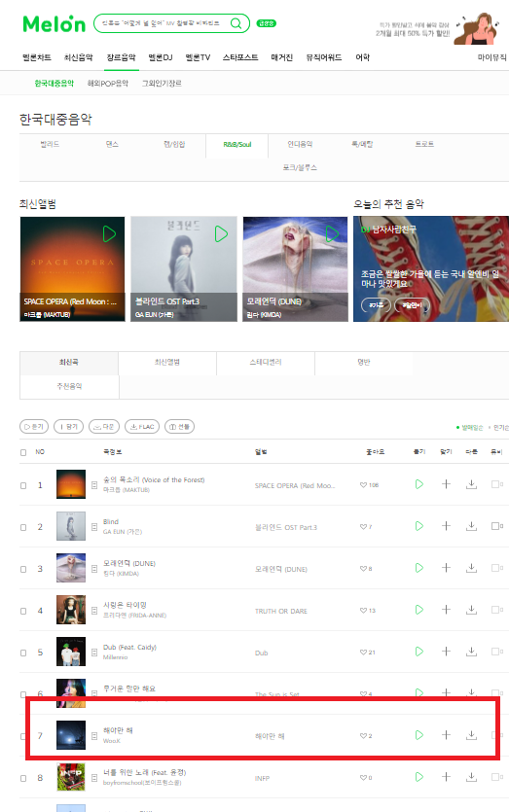The height and width of the screenshot is (812, 509).
Task: Download song 8 in the list
Action: [471, 777]
